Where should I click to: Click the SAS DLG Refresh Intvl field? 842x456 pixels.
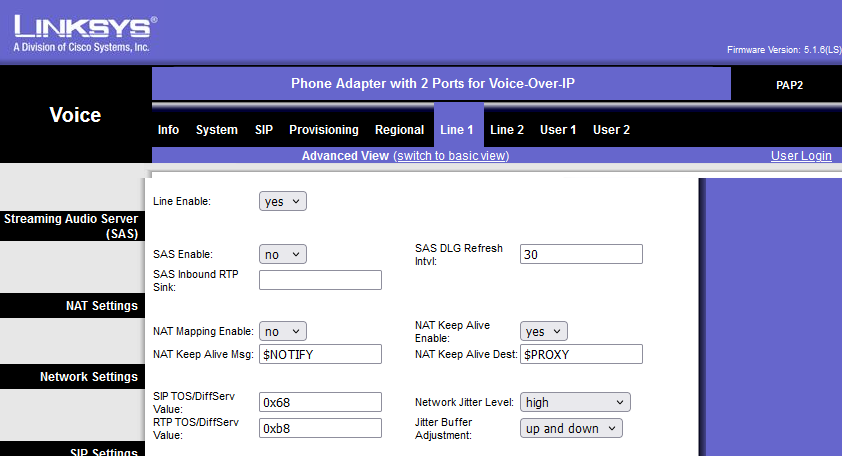pyautogui.click(x=581, y=255)
